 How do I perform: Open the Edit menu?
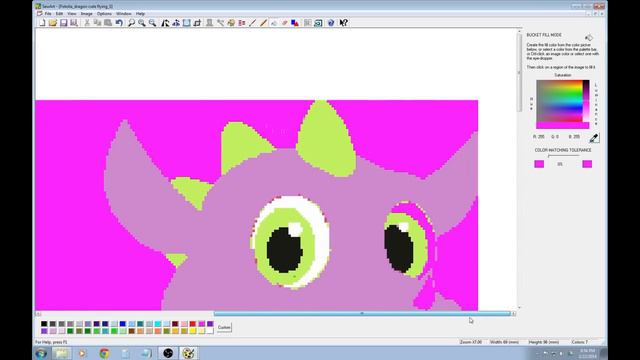pyautogui.click(x=59, y=13)
